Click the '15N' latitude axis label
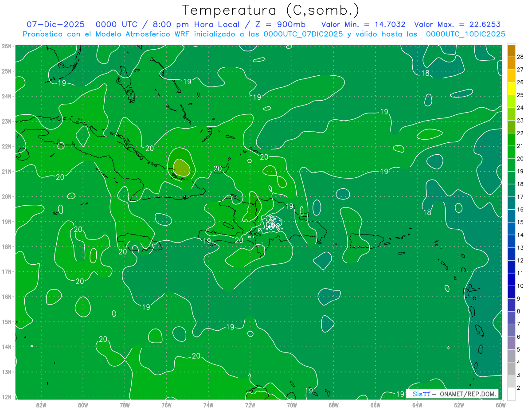532x411 pixels. 7,321
